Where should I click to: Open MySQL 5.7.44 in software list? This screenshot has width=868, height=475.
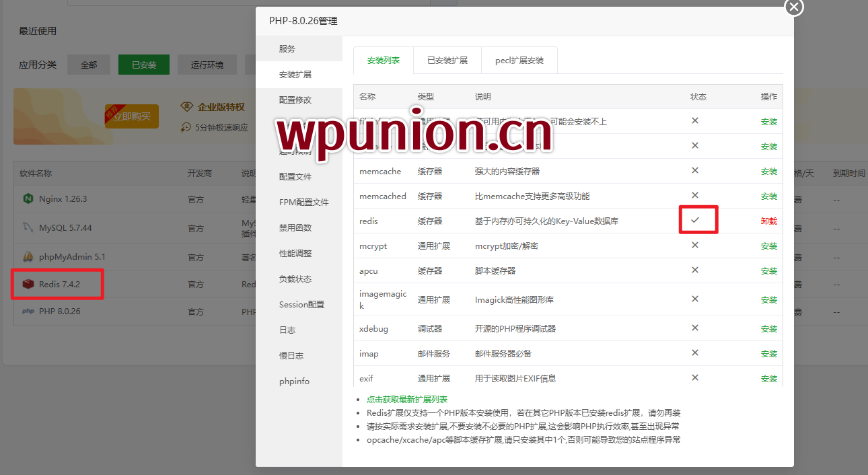65,228
